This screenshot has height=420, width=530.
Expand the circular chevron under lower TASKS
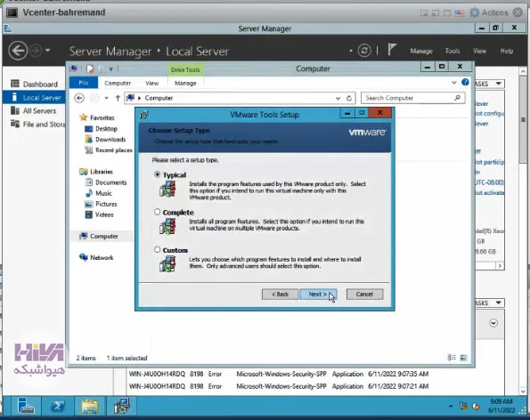[x=493, y=323]
